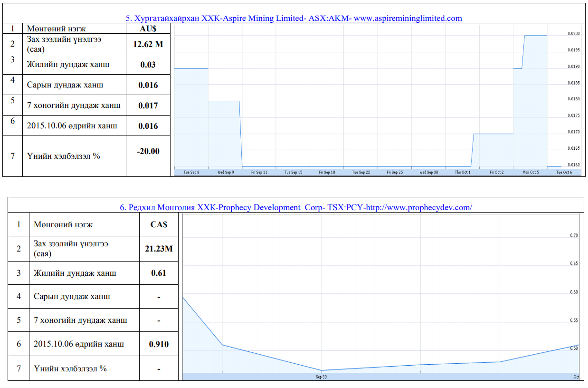
Task: Select Wed Sep 30 on Aspire chart
Action: point(428,172)
